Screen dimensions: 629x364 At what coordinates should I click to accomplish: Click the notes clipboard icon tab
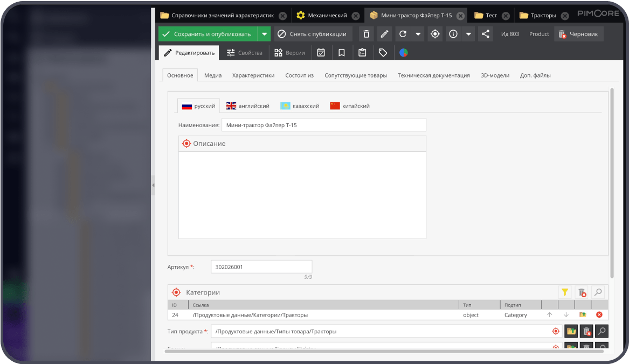point(362,53)
